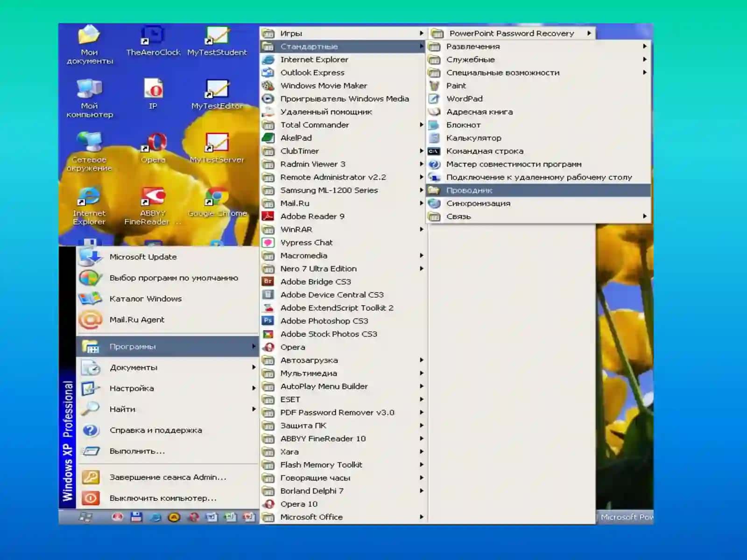Open Выбор программ по умолчанию
Viewport: 747px width, 560px height.
tap(168, 278)
